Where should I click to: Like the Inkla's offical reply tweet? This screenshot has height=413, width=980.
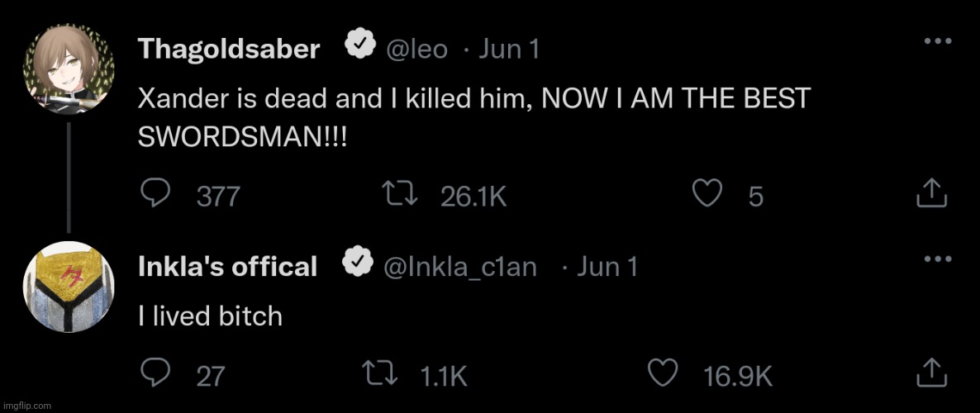tap(662, 375)
